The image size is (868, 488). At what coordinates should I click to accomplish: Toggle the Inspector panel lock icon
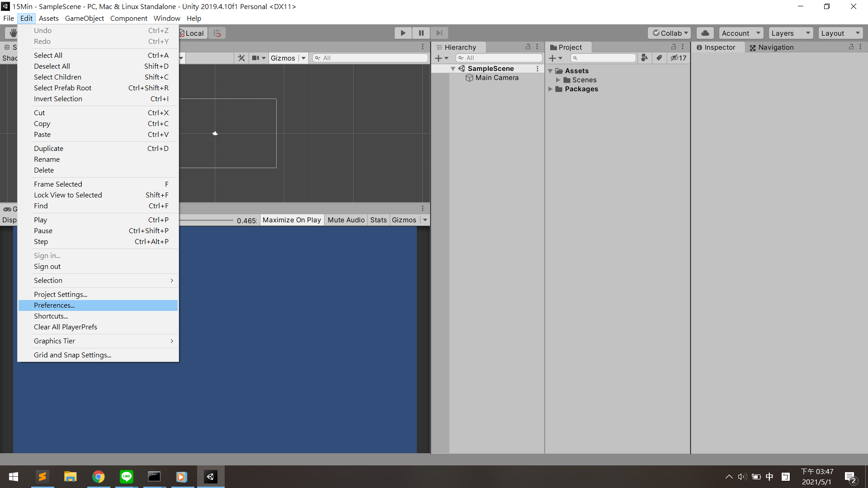tap(851, 47)
